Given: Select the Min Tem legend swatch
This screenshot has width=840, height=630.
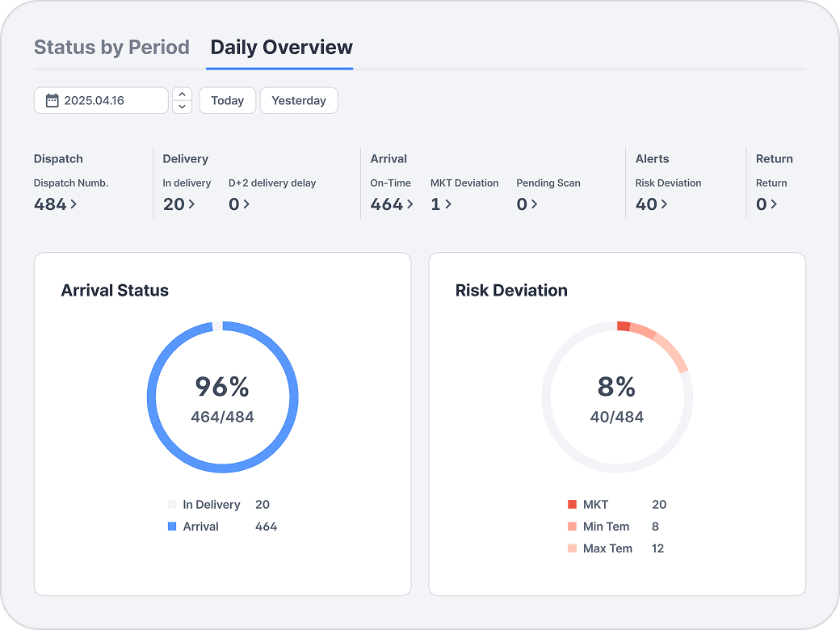Looking at the screenshot, I should pyautogui.click(x=573, y=527).
